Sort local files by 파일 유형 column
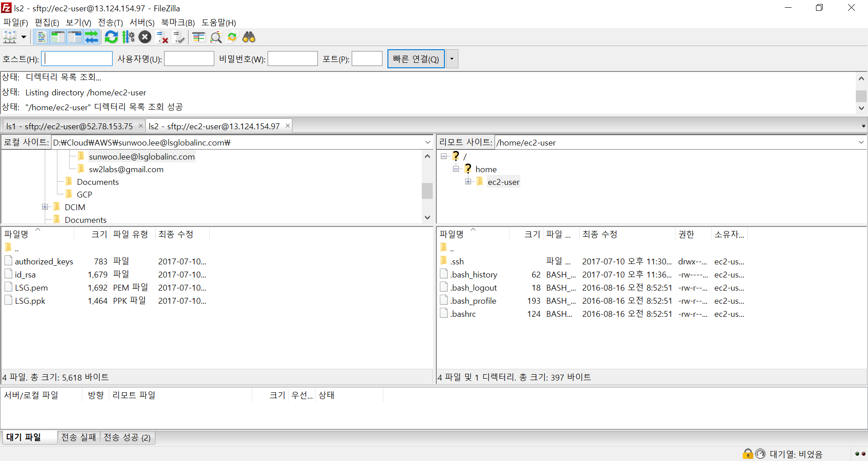The width and height of the screenshot is (868, 461). coord(132,234)
